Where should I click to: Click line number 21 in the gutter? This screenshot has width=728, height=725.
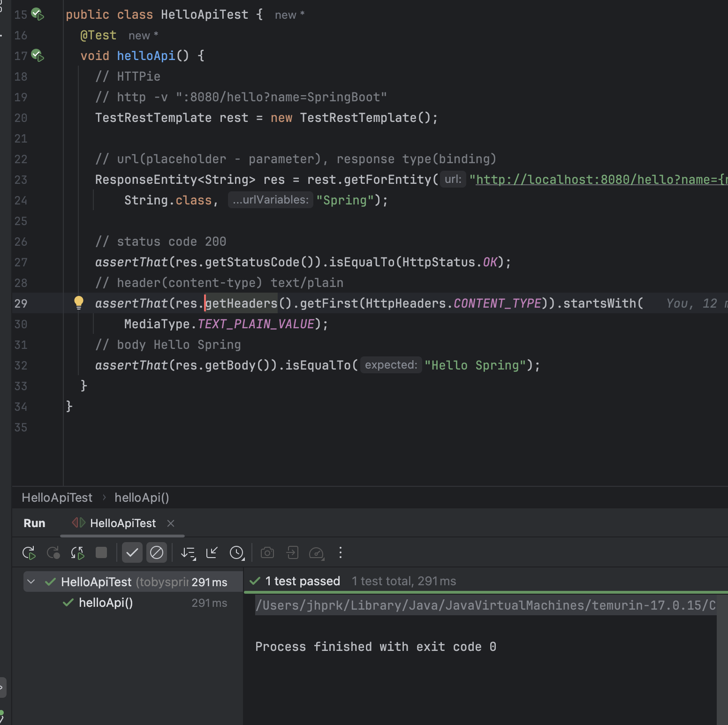[21, 138]
